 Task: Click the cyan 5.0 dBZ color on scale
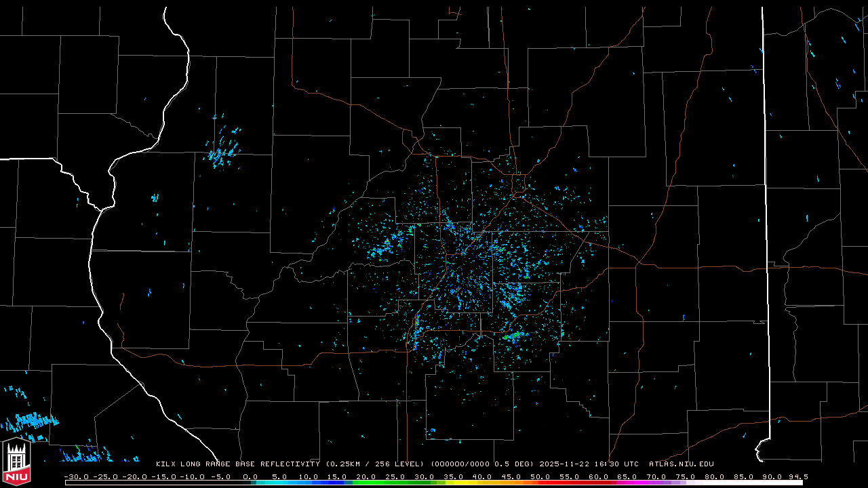[278, 483]
